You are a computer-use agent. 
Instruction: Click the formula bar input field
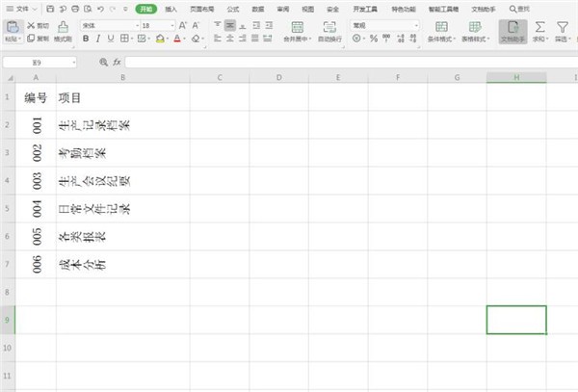[x=352, y=62]
